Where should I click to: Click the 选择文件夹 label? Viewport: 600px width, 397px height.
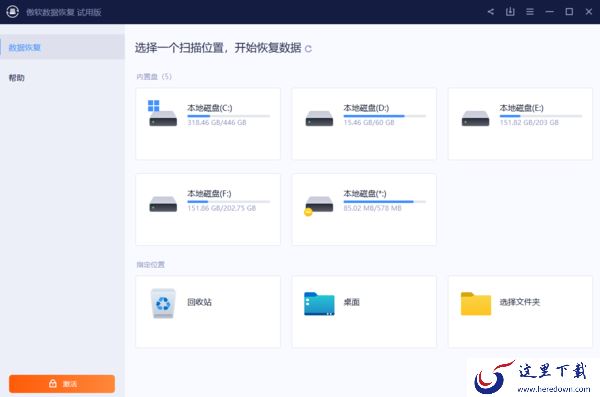click(520, 302)
